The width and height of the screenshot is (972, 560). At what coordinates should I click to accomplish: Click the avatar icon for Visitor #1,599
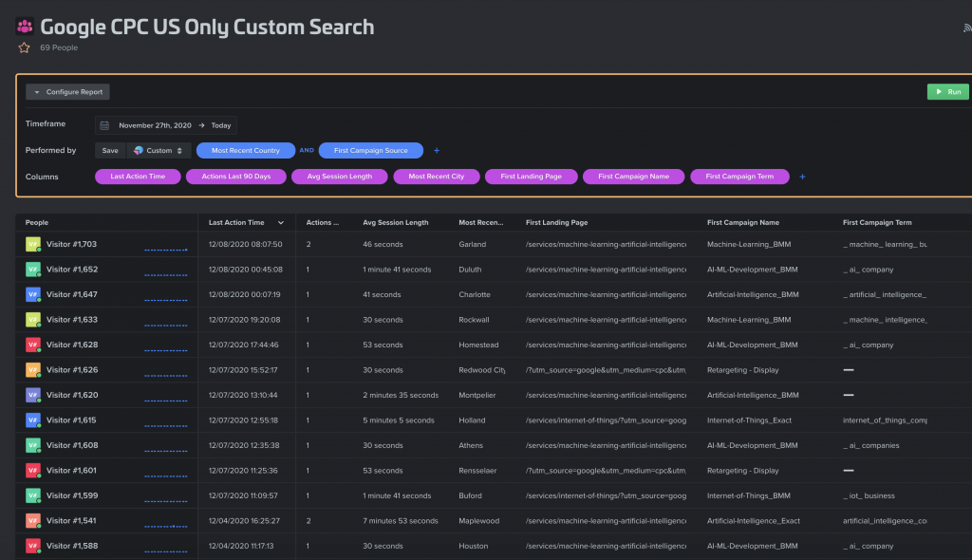[x=33, y=495]
